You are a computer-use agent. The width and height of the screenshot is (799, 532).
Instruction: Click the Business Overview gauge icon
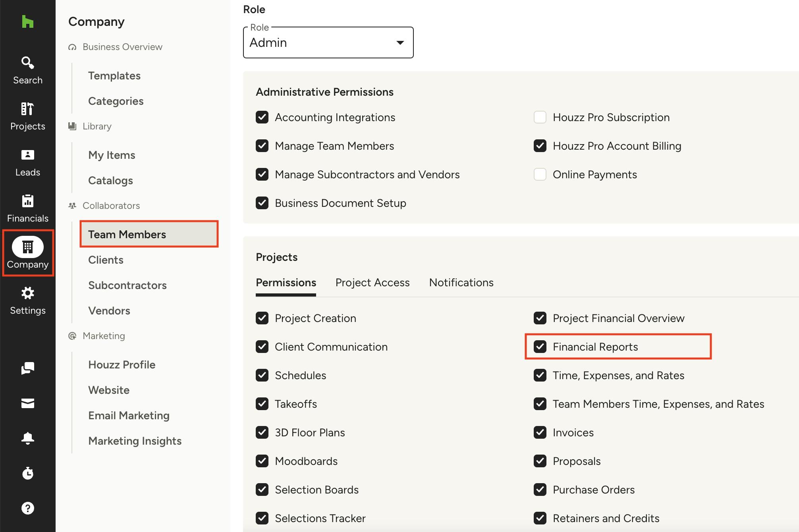pos(72,47)
